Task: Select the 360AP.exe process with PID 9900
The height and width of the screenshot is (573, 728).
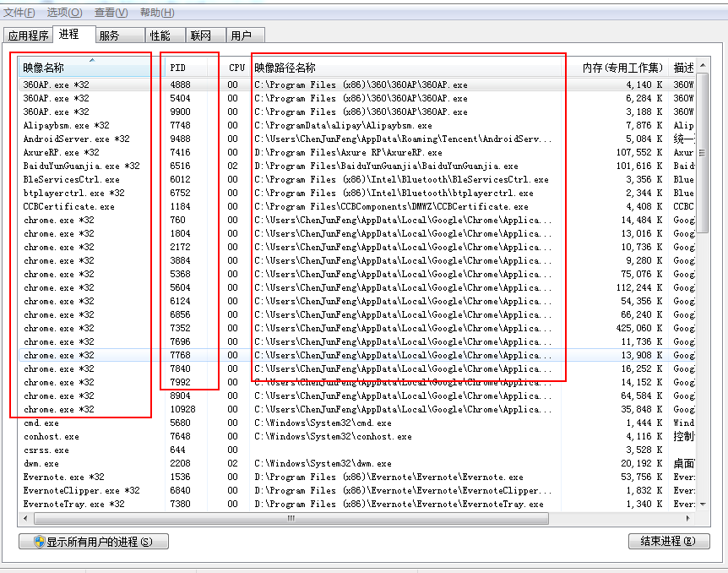Action: (356, 112)
